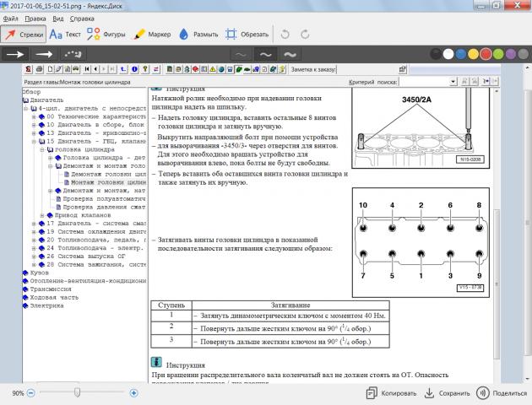Pick the purple color swatch
Screen dimensions: 532x405
[511, 54]
